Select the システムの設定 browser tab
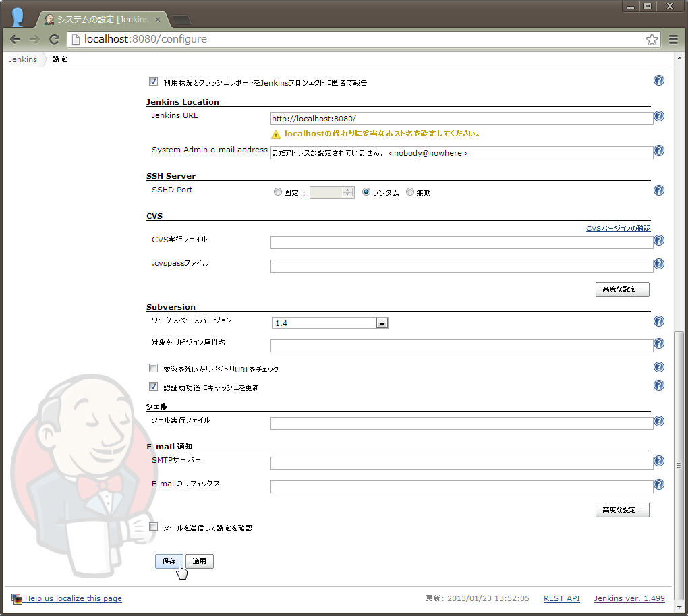Viewport: 688px width, 616px height. pos(102,20)
